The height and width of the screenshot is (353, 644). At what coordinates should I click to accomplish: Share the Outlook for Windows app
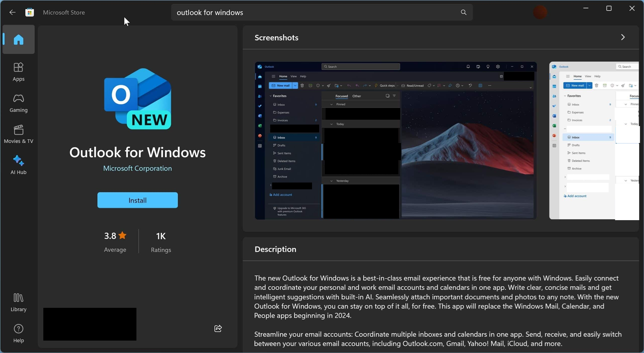(x=218, y=329)
